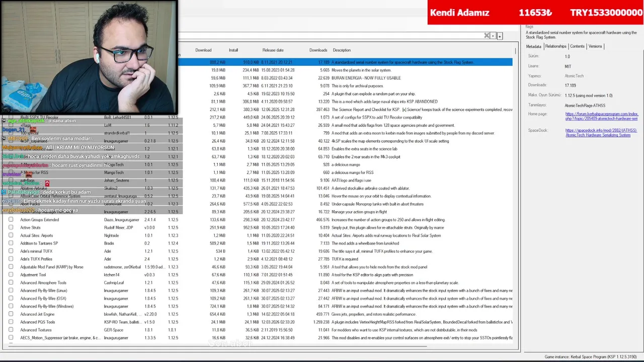644x362 pixels.
Task: Check the Advanced Atmosphere Tools checkbox
Action: 11,283
